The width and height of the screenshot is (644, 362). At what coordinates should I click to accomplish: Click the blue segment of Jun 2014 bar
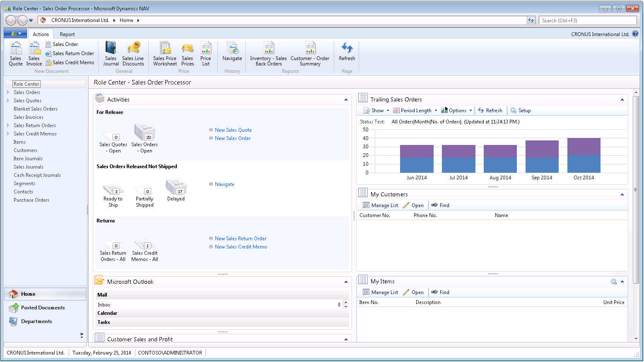pyautogui.click(x=417, y=165)
